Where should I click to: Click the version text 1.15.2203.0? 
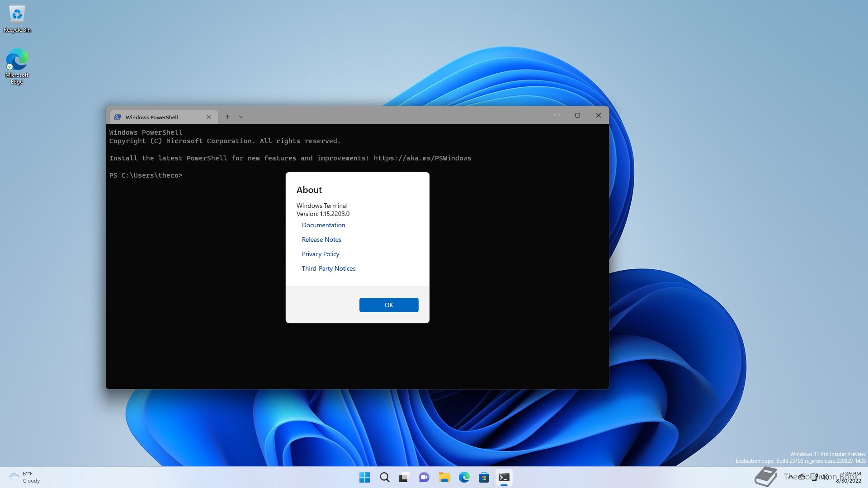coord(335,214)
